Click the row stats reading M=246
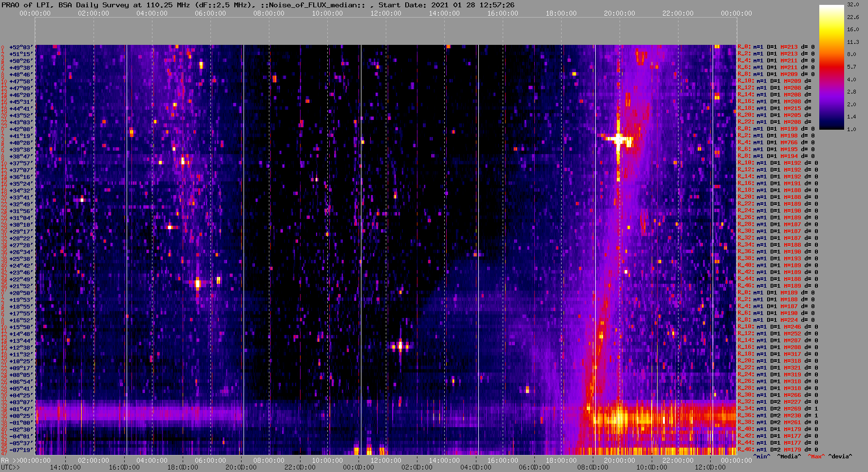The height and width of the screenshot is (472, 868). pos(777,327)
